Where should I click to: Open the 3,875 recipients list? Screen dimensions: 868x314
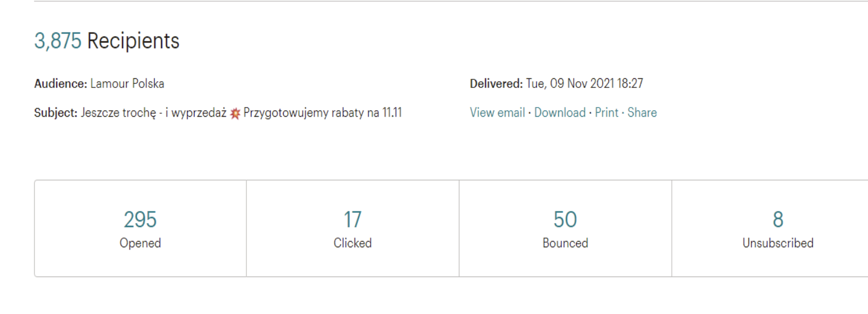tap(58, 41)
